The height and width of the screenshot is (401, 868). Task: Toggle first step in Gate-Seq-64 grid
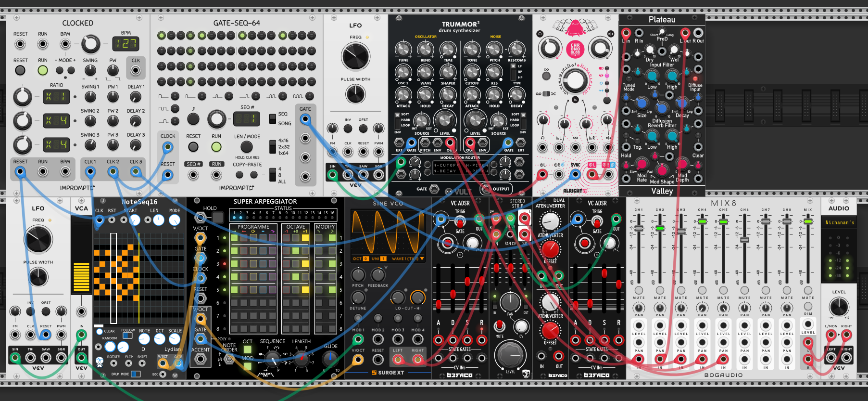point(161,35)
